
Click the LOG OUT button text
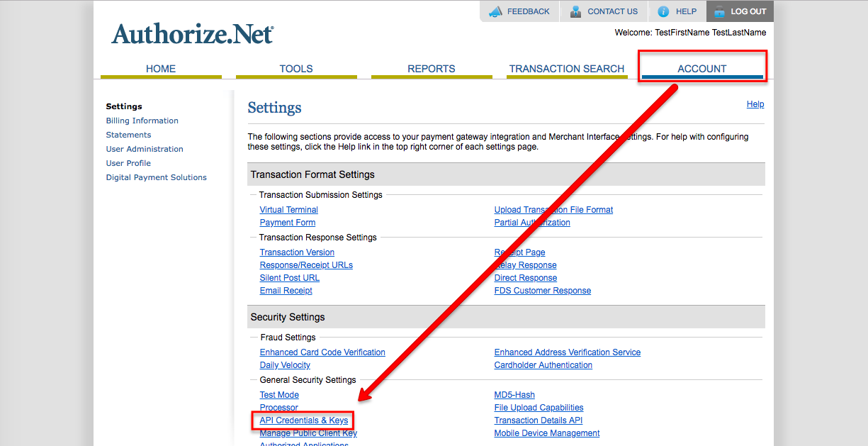point(749,11)
